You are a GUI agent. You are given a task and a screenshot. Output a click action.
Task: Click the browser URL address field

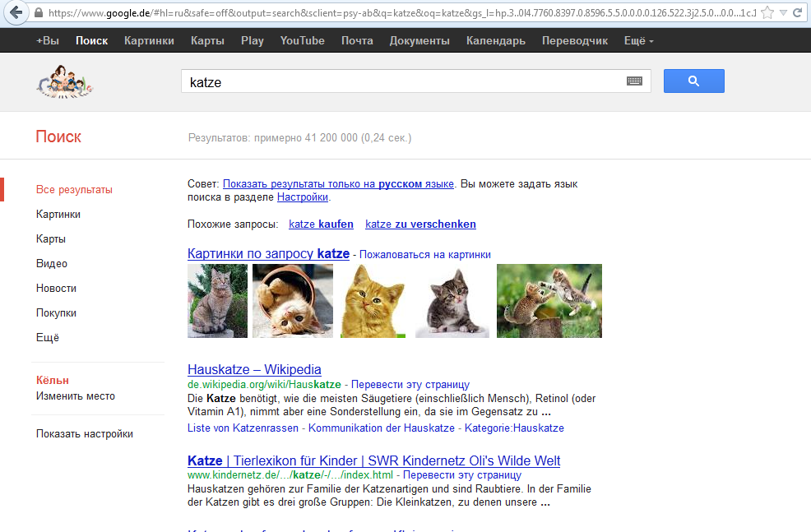[402, 13]
